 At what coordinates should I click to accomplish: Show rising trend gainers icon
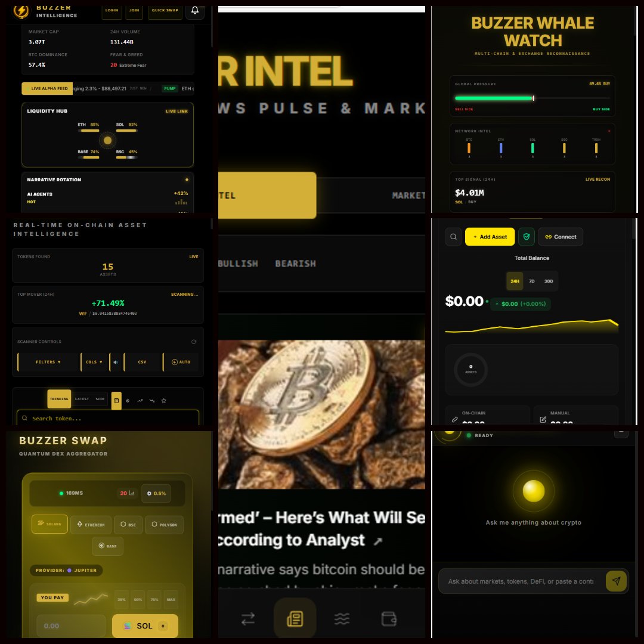[140, 401]
